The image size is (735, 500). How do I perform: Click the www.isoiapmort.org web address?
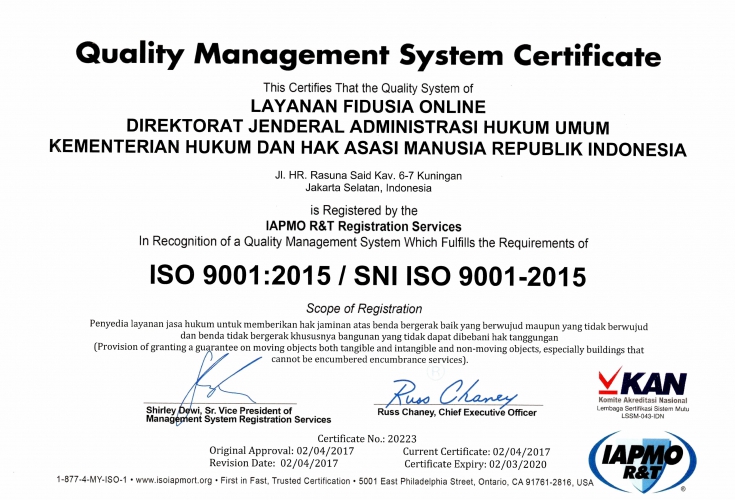[174, 480]
